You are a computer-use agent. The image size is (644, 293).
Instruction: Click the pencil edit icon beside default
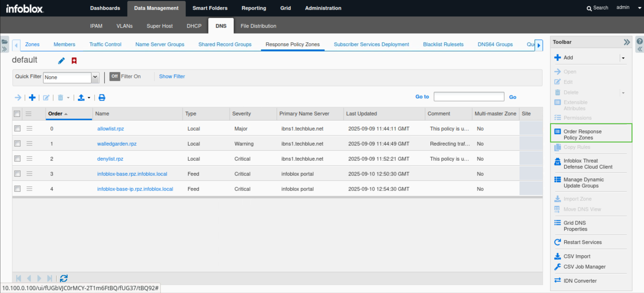pyautogui.click(x=61, y=61)
